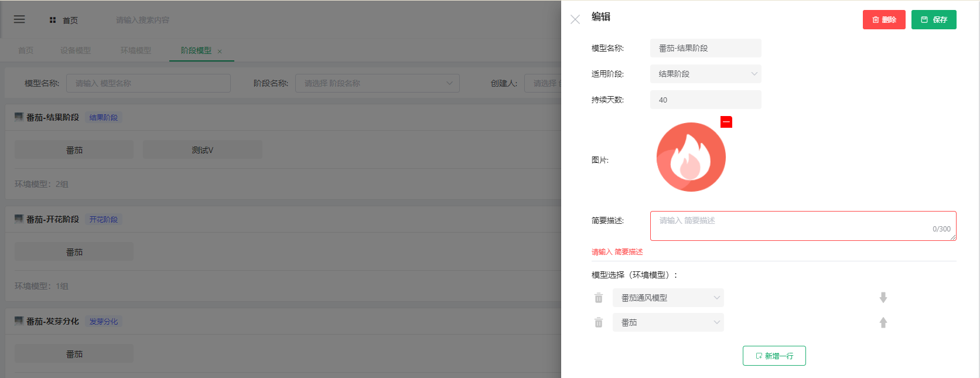Switch to the 环境模型 tab
980x378 pixels.
(135, 50)
